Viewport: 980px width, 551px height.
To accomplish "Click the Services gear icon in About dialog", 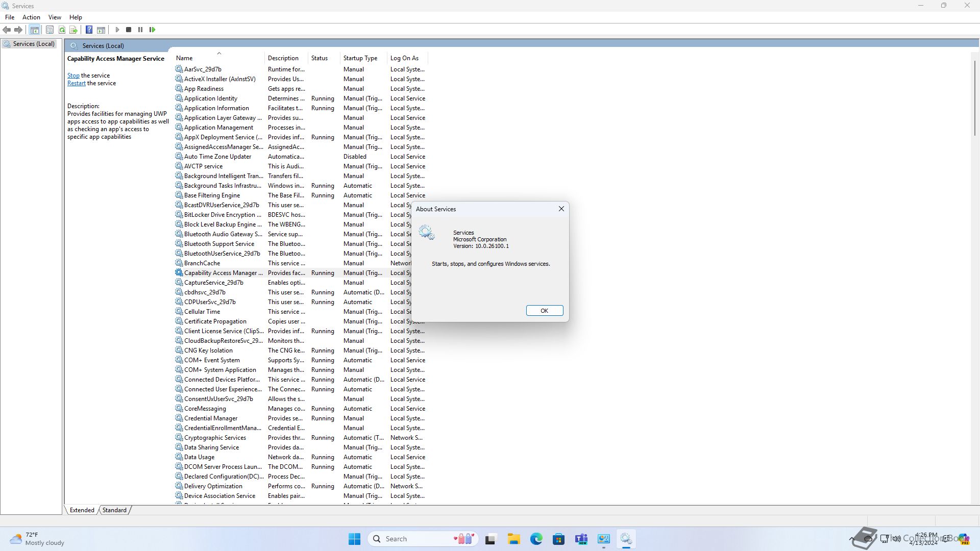I will [x=427, y=233].
